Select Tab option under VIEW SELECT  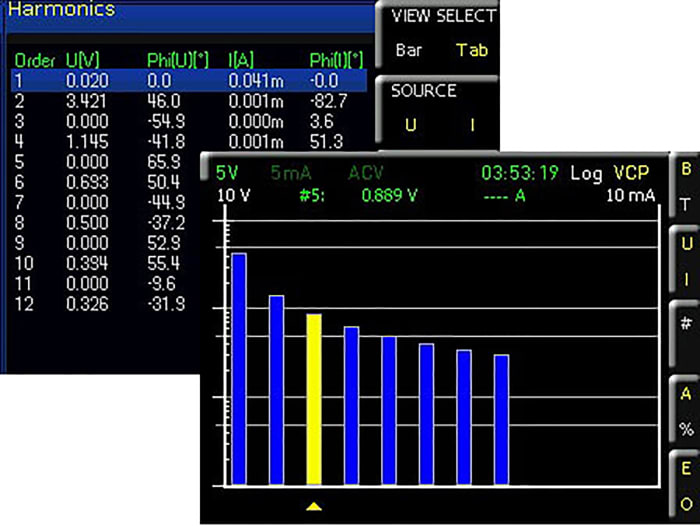[x=472, y=50]
